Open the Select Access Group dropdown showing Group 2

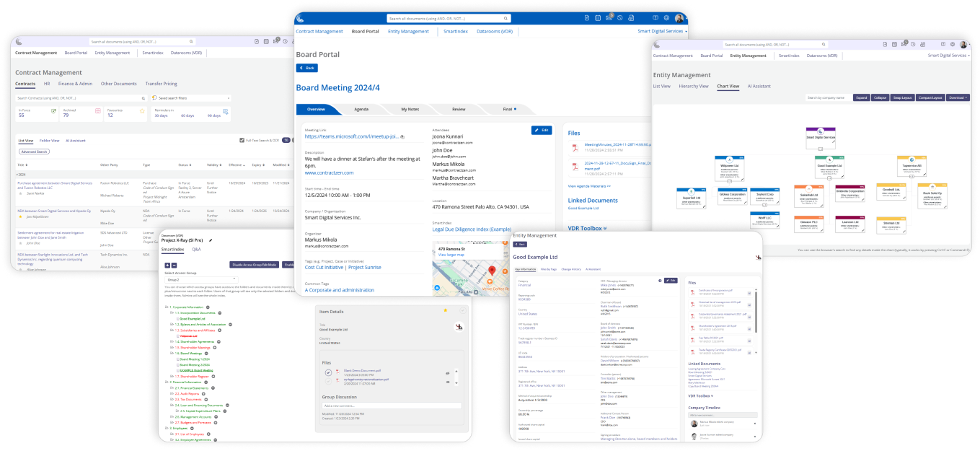pos(200,279)
